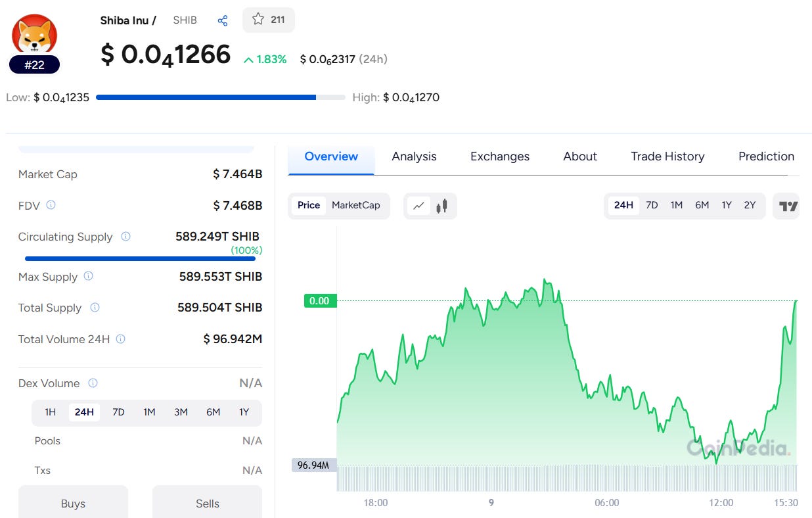Click the Pools label row
This screenshot has height=518, width=812.
click(x=148, y=441)
